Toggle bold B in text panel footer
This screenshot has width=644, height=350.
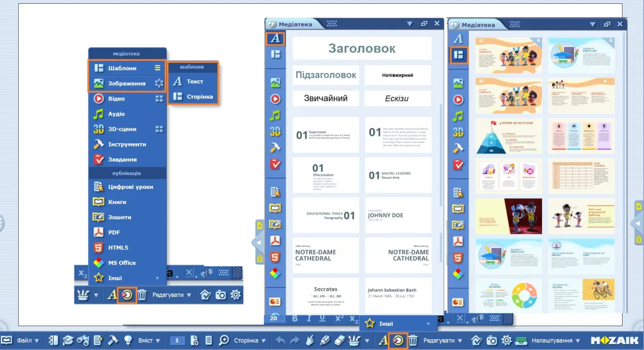tap(295, 318)
